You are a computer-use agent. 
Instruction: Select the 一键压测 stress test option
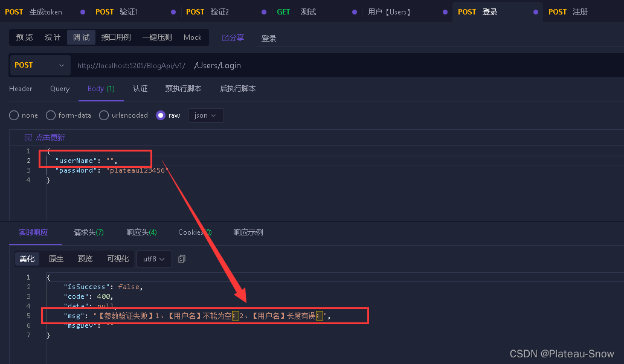[156, 37]
